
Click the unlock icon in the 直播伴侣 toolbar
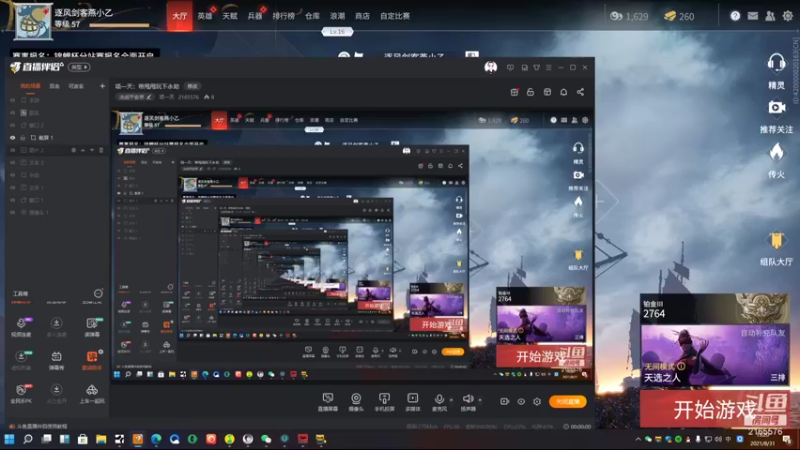point(531,92)
